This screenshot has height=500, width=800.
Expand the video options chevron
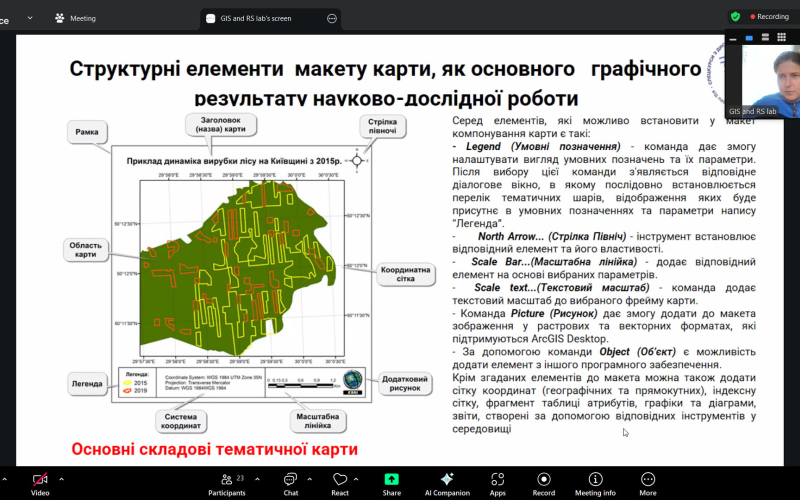(62, 479)
